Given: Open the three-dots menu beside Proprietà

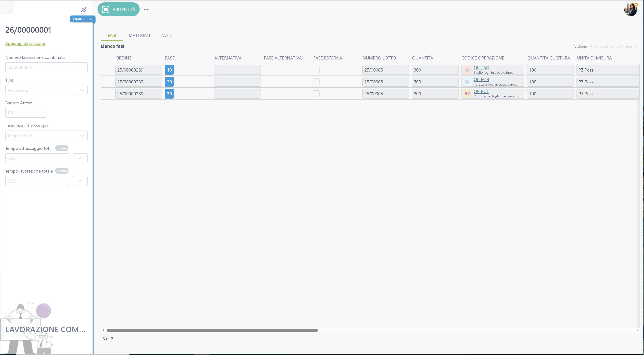Looking at the screenshot, I should tap(146, 9).
